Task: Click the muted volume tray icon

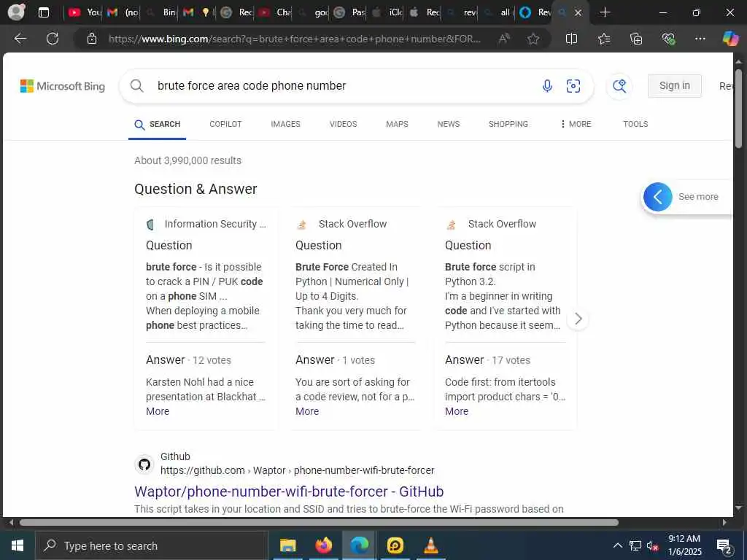Action: [652, 545]
